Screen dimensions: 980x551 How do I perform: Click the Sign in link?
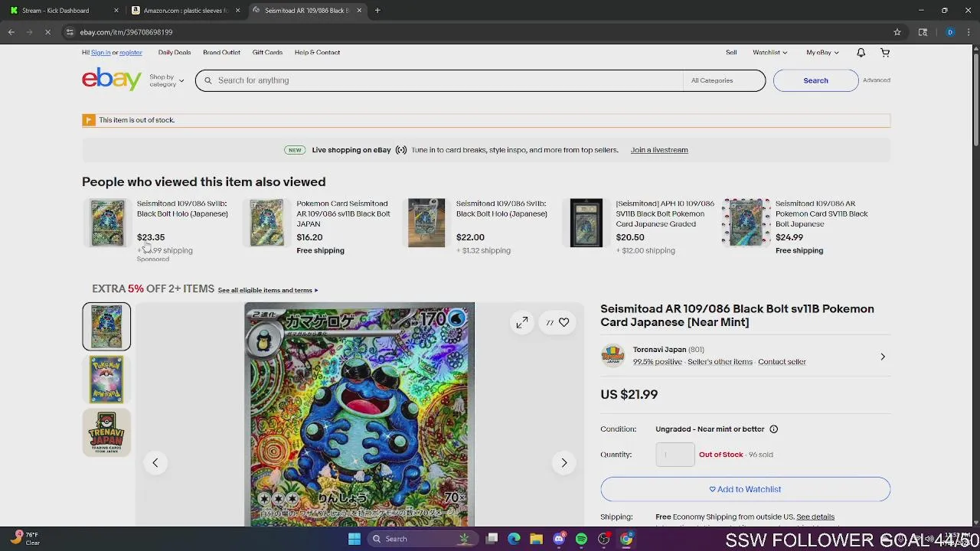coord(100,53)
